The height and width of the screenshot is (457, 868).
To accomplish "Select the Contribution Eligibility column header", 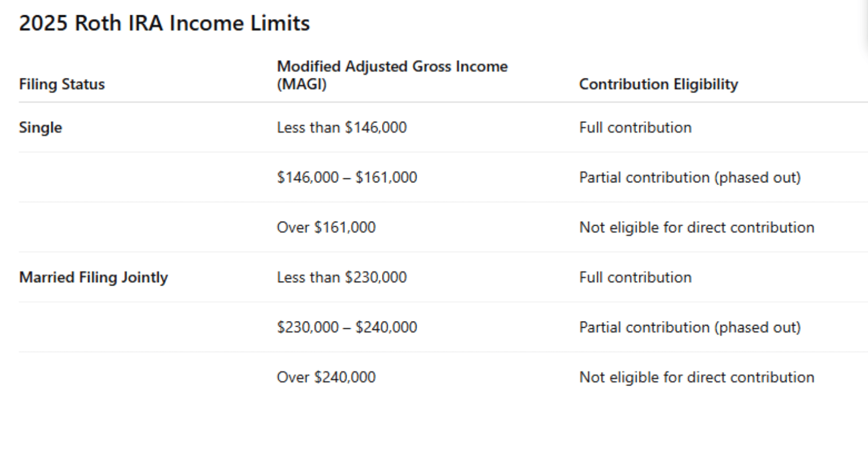I will point(659,85).
